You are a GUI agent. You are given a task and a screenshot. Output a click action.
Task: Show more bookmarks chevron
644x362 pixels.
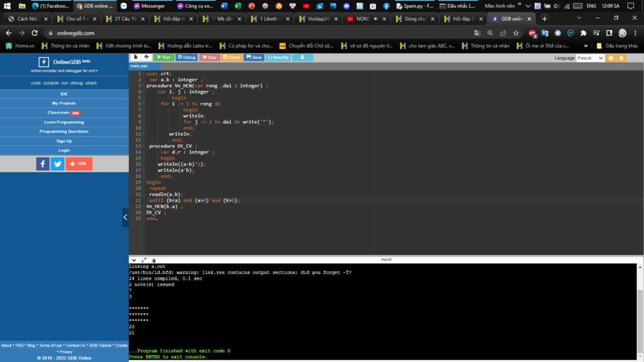click(586, 46)
